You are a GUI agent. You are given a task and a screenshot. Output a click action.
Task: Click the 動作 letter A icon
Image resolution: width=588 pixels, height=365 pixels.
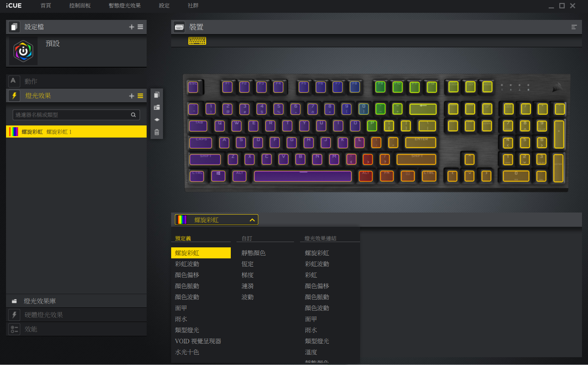[13, 81]
